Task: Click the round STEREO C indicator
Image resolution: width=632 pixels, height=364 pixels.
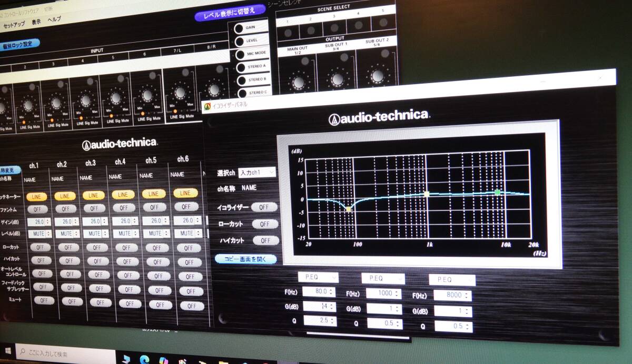Action: 241,93
